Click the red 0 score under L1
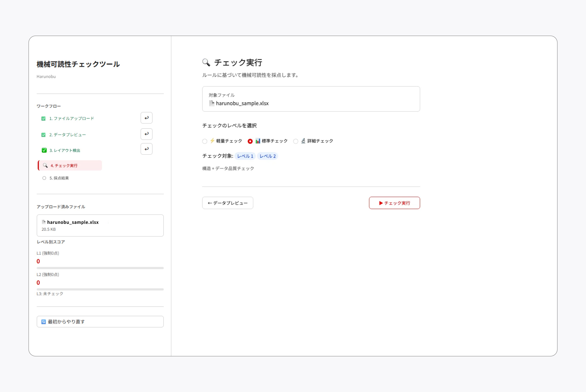Screen dimensions: 586x392 [x=38, y=261]
